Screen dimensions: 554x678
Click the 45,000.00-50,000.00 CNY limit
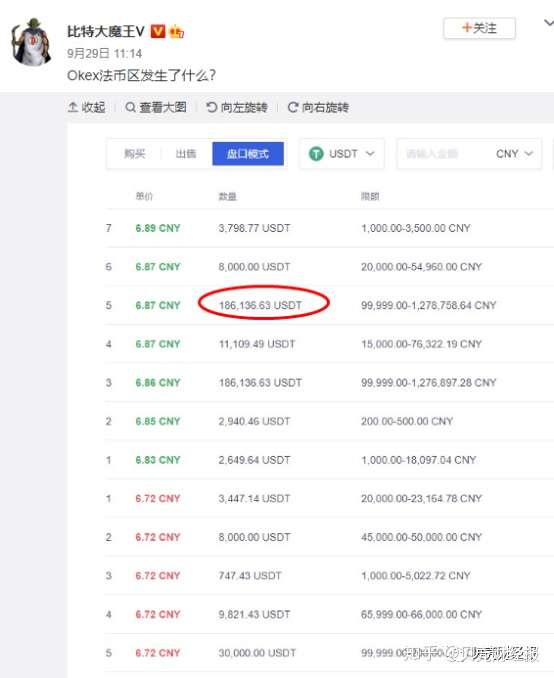[421, 537]
